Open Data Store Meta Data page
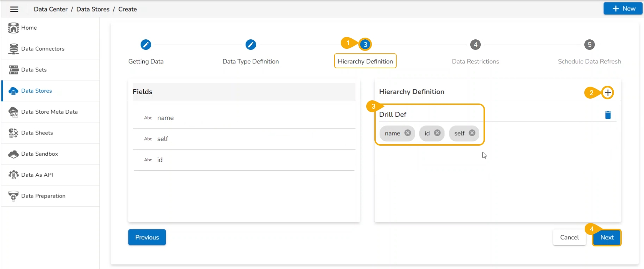The width and height of the screenshot is (644, 269). tap(49, 112)
